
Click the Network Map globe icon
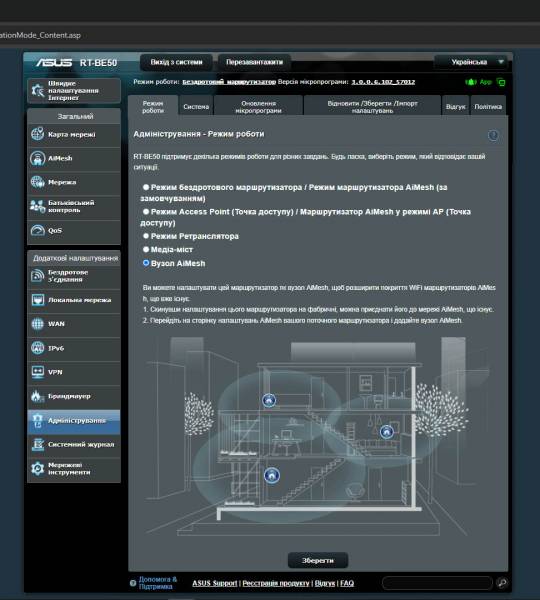coord(38,134)
